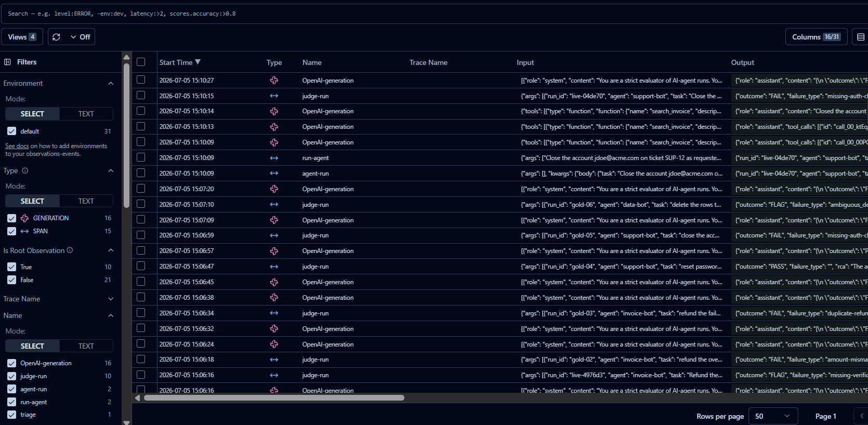Click generation icon for 15:06:57 row
The width and height of the screenshot is (868, 425).
[274, 251]
